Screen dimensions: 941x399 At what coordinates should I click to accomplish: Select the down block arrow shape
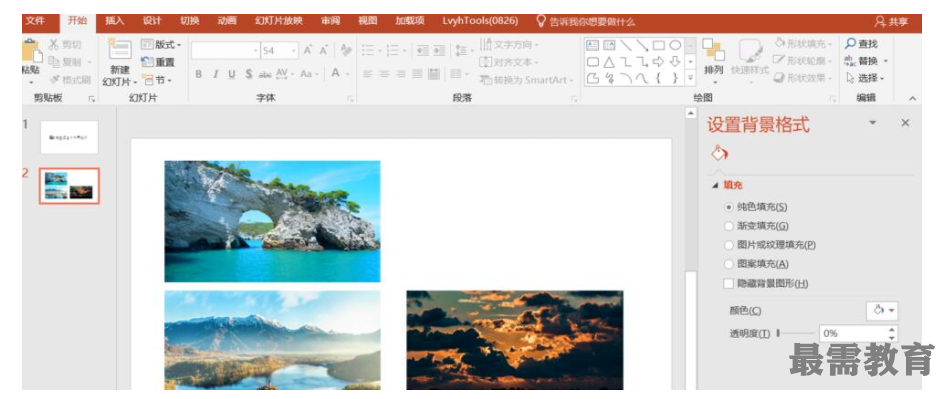click(x=675, y=61)
